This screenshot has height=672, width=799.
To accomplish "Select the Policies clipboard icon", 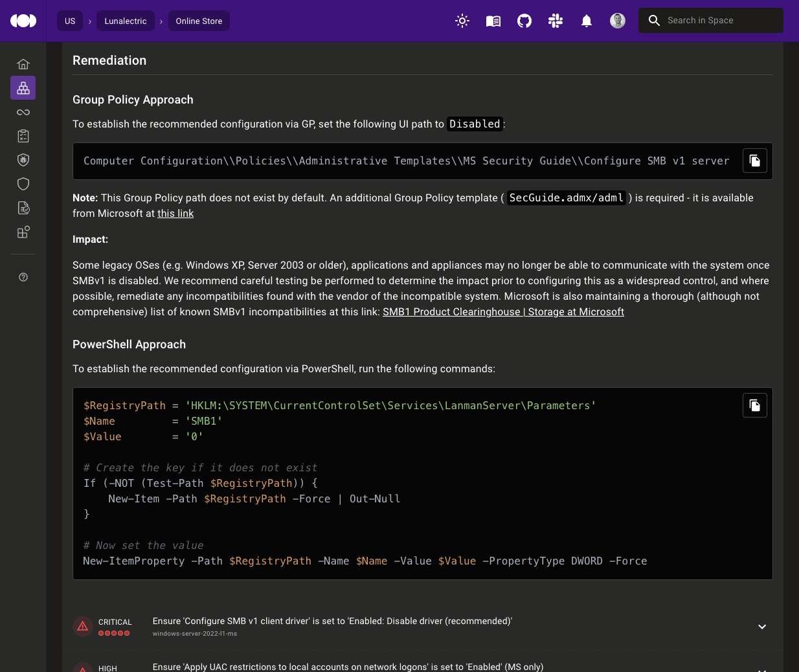I will pyautogui.click(x=23, y=136).
